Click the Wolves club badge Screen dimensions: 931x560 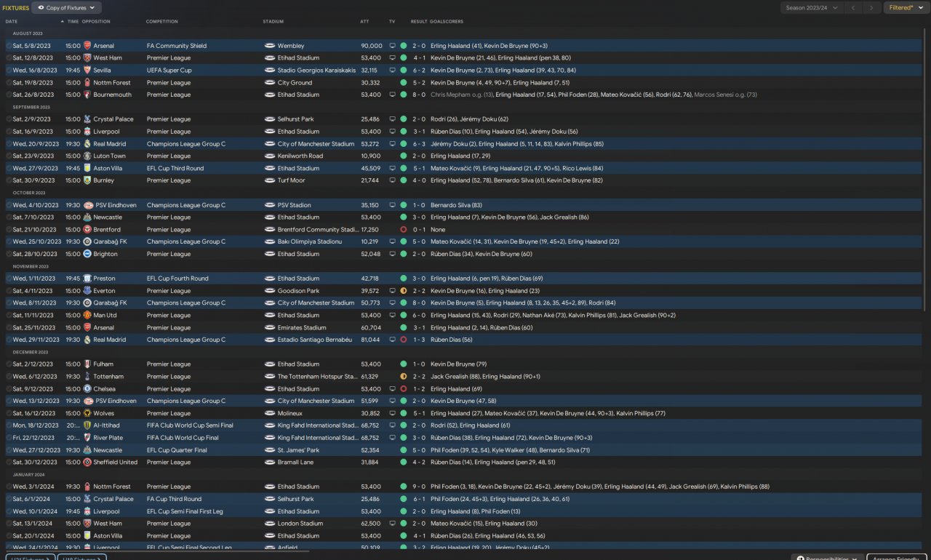[x=87, y=413]
